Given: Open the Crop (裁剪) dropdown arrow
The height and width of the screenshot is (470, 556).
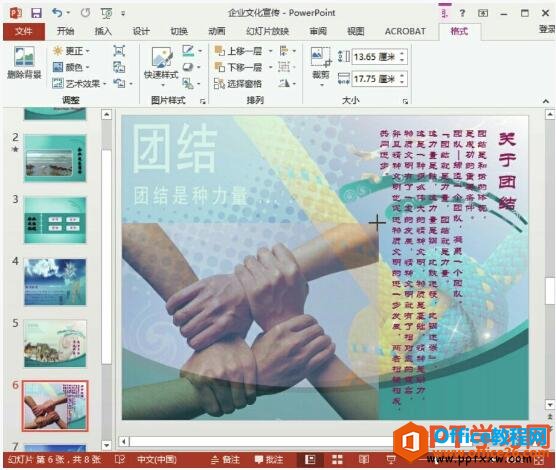Looking at the screenshot, I should pyautogui.click(x=322, y=85).
